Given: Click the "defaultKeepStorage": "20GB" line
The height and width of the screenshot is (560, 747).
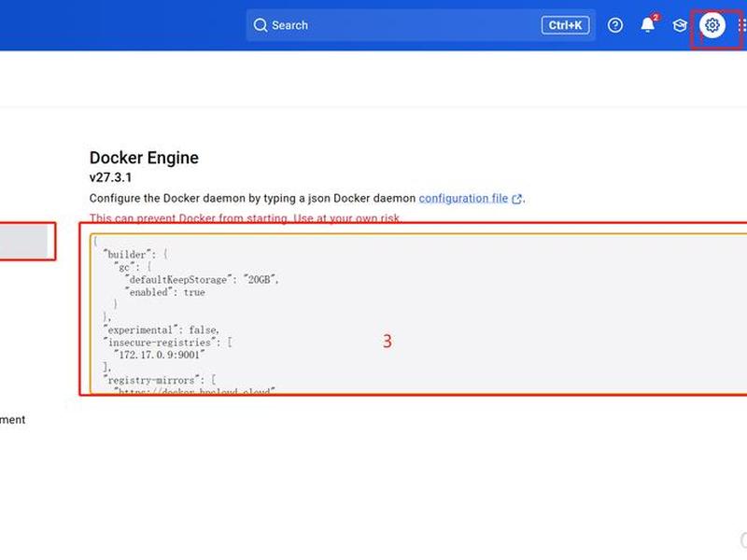Looking at the screenshot, I should [202, 279].
